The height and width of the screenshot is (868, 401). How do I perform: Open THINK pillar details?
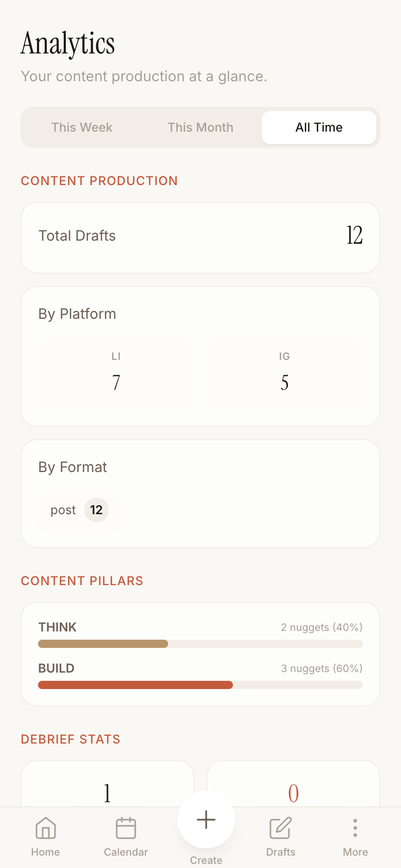(x=57, y=627)
